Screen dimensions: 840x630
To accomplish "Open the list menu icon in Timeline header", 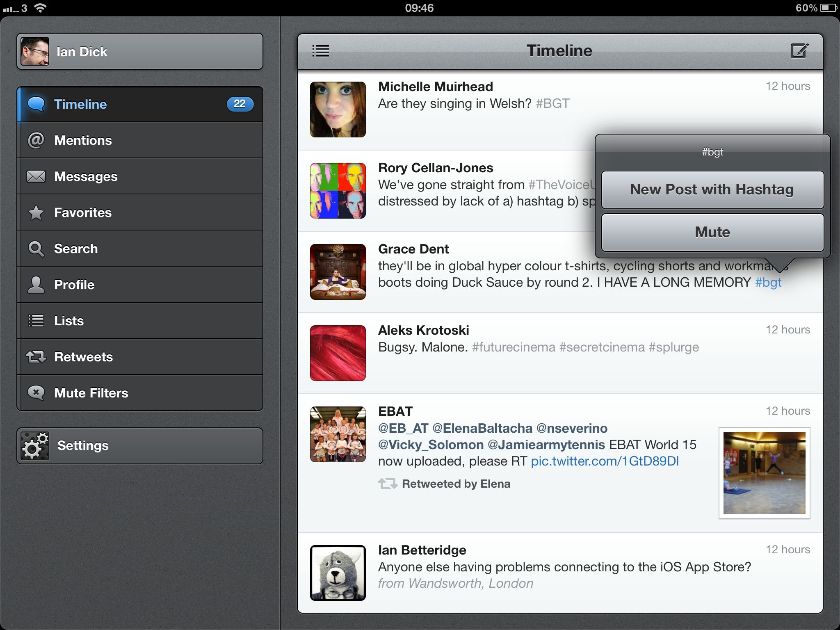I will [321, 51].
